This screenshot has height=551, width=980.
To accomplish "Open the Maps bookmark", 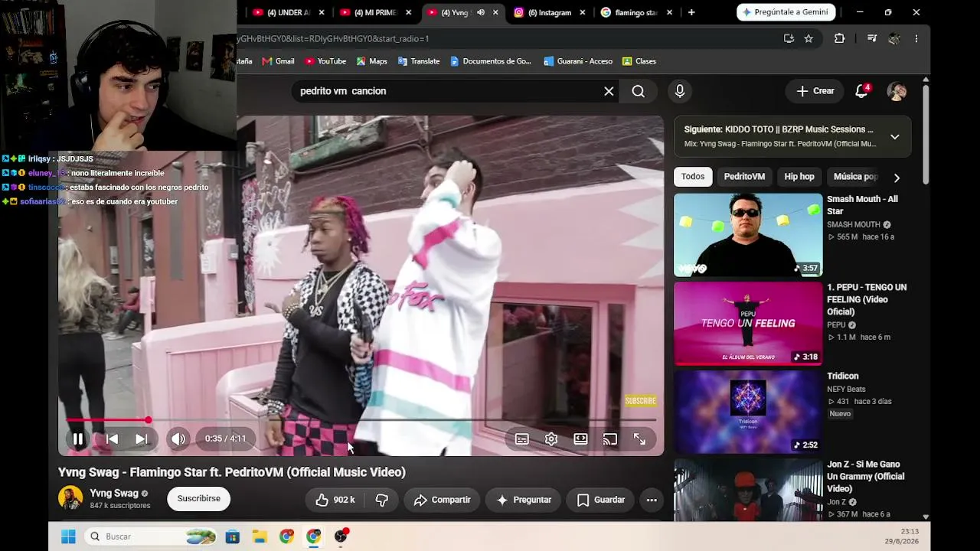I will (371, 61).
